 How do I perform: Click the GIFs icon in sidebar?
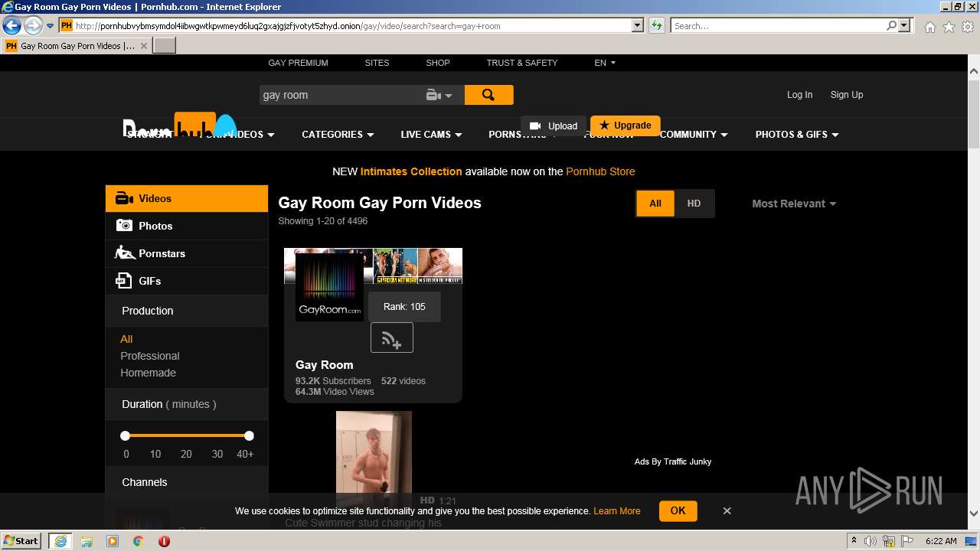[x=124, y=281]
